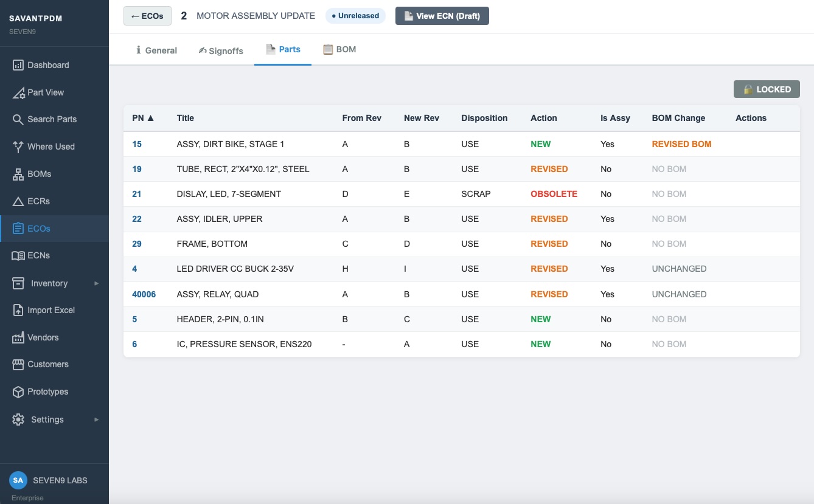
Task: Open part number 40006 link
Action: [x=144, y=294]
